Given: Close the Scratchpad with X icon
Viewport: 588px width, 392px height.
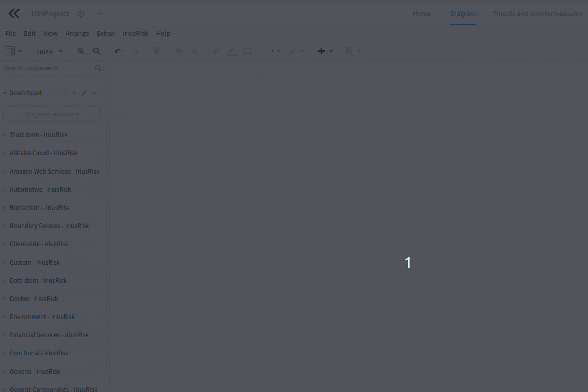Looking at the screenshot, I should (x=95, y=93).
